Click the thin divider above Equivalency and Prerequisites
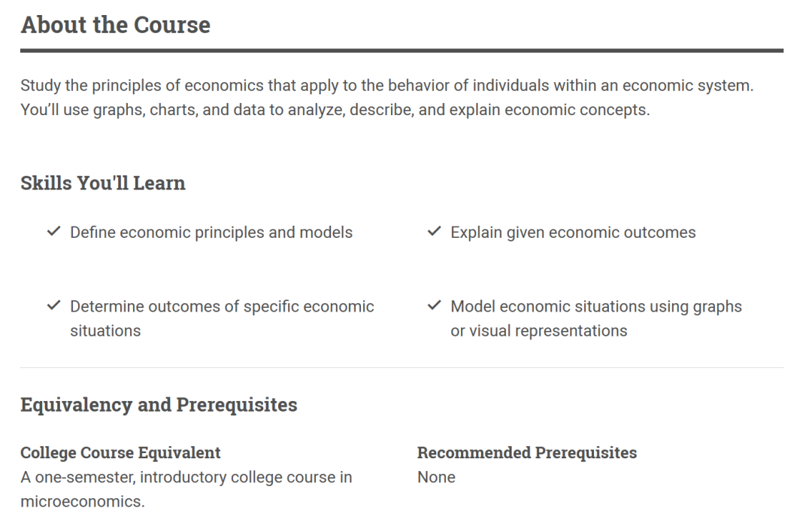 (x=401, y=367)
